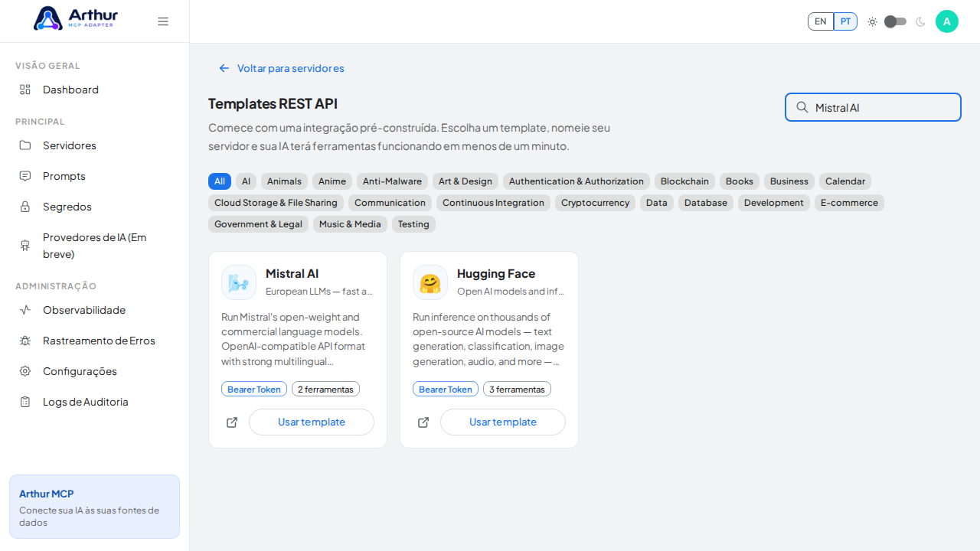Click the moon dark-mode icon
The image size is (980, 551).
click(920, 21)
